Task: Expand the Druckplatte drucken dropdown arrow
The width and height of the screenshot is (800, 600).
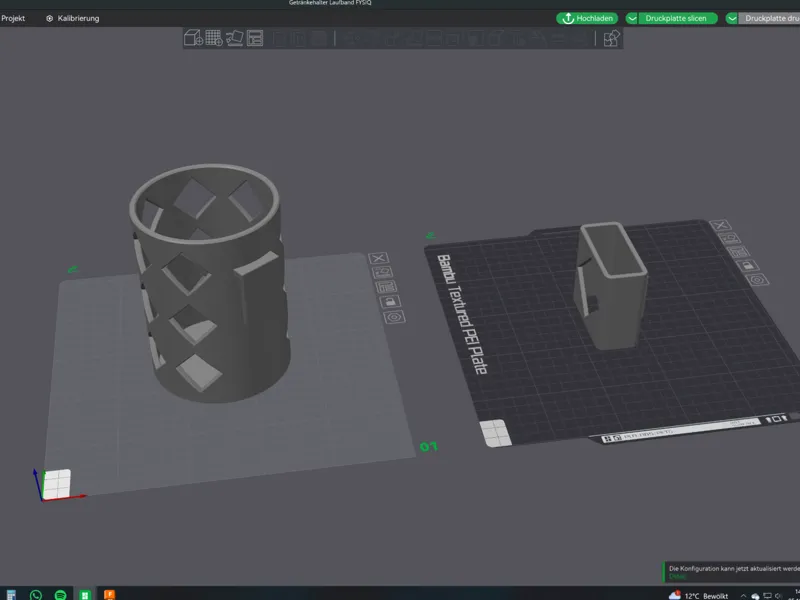Action: point(732,18)
